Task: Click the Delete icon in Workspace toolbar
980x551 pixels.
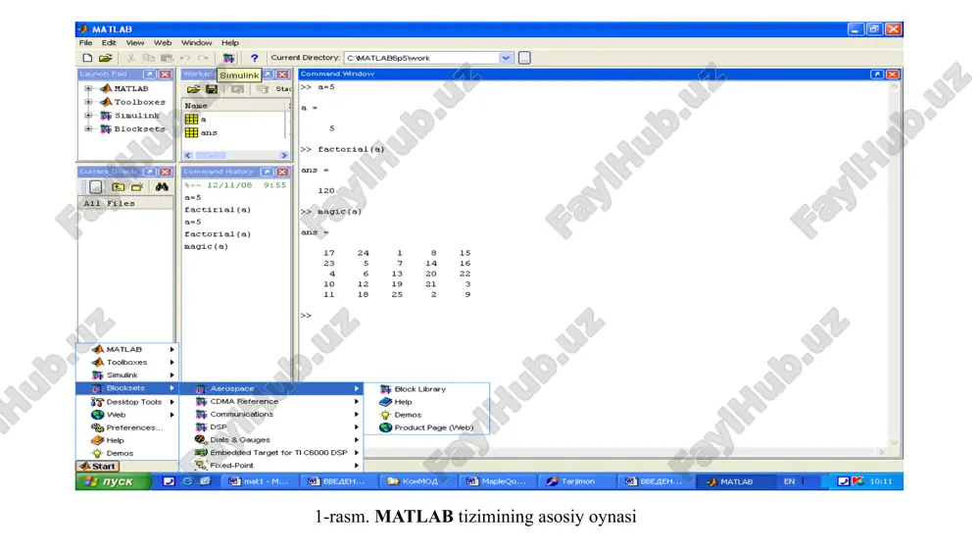Action: pos(263,89)
